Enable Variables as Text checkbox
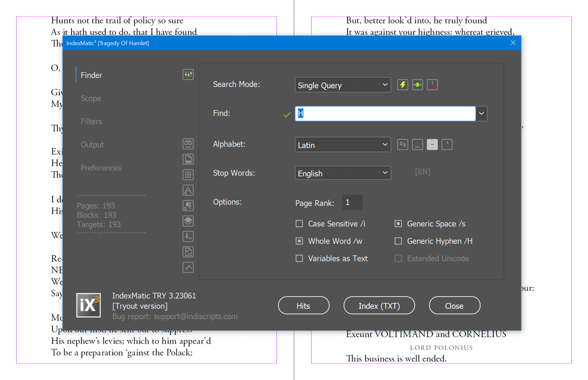The image size is (588, 380). pos(299,258)
